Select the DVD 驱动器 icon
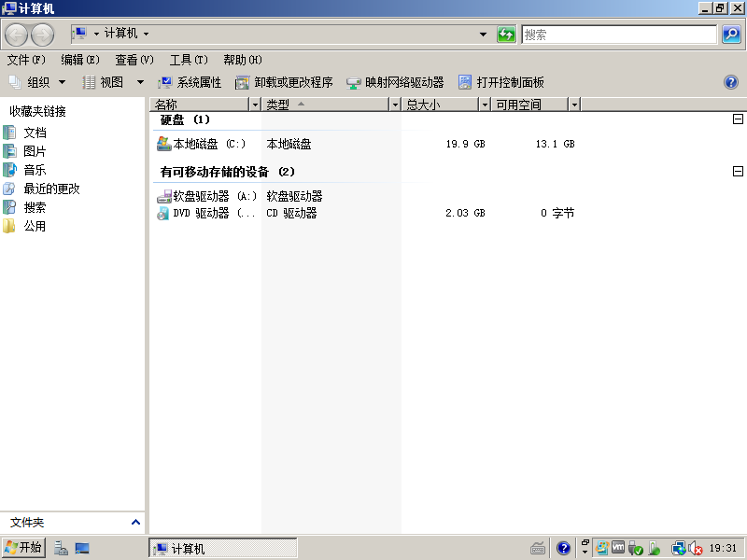 tap(163, 213)
